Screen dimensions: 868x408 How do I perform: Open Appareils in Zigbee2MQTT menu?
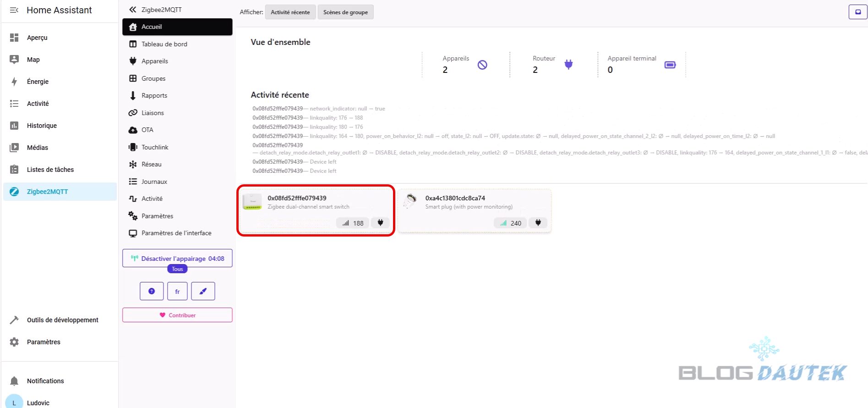[x=155, y=61]
